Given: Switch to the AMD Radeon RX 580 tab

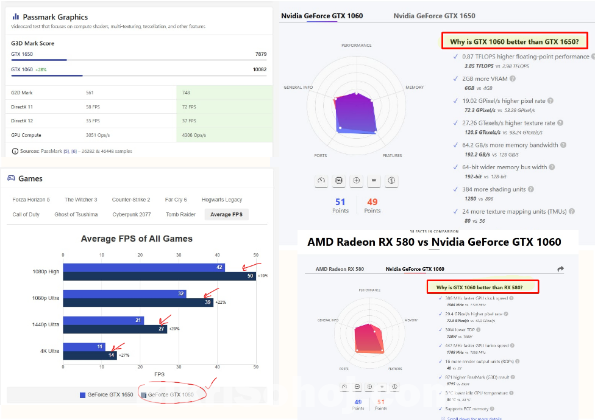Looking at the screenshot, I should pyautogui.click(x=340, y=269).
